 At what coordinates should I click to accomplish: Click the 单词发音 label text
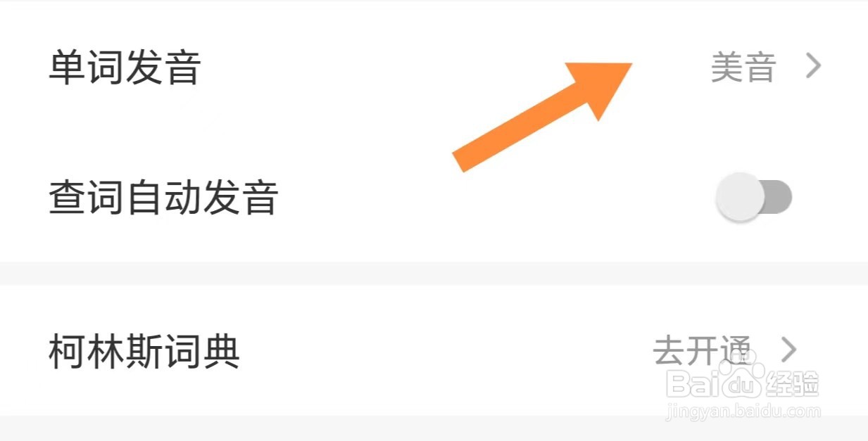[125, 68]
